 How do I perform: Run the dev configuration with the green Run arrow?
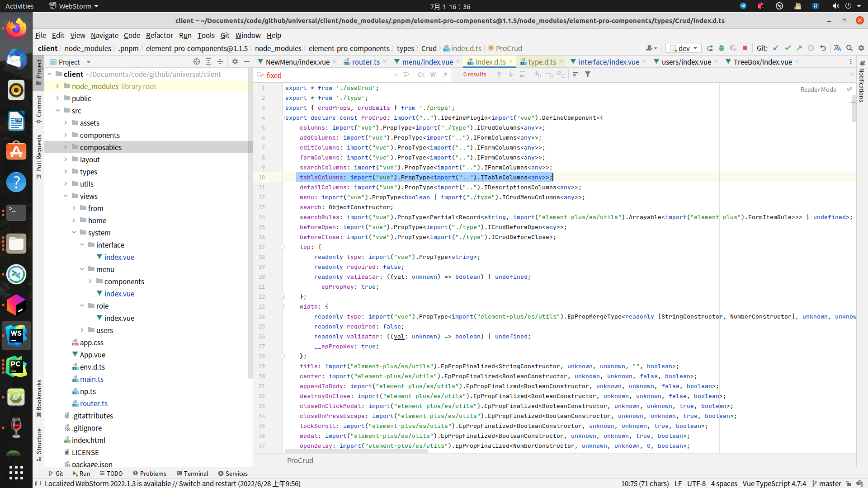pyautogui.click(x=710, y=48)
